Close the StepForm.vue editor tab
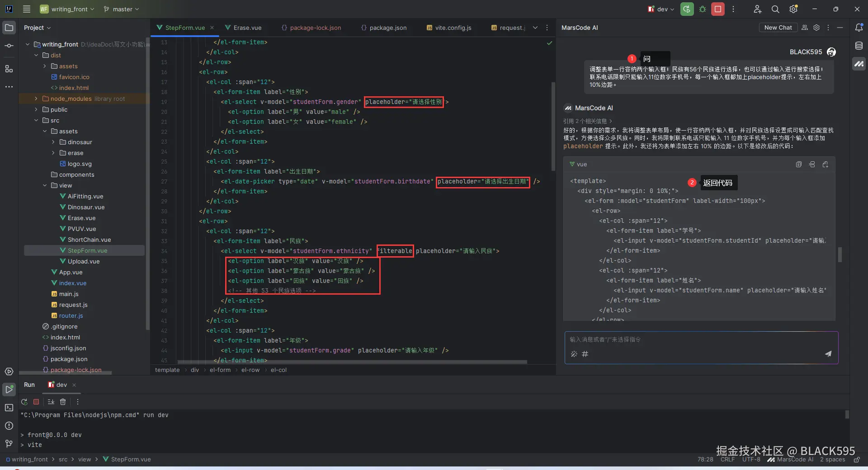This screenshot has width=868, height=470. coord(212,28)
